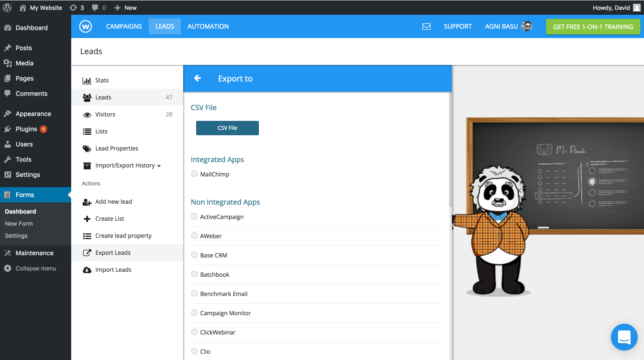Click the Visitors count 28
The height and width of the screenshot is (360, 644).
tap(169, 114)
